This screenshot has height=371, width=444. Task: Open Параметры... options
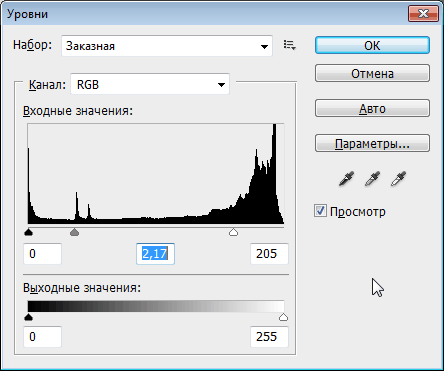[x=372, y=143]
